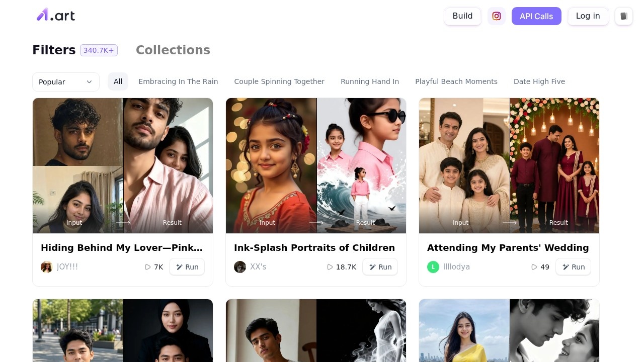Open the Instagram icon link
Viewport: 644px width, 362px height.
[x=497, y=16]
